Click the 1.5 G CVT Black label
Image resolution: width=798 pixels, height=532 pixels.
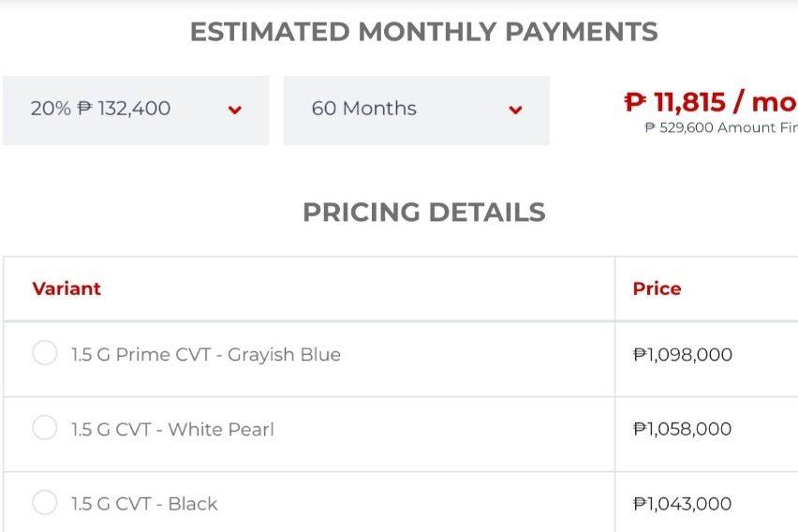[x=144, y=504]
